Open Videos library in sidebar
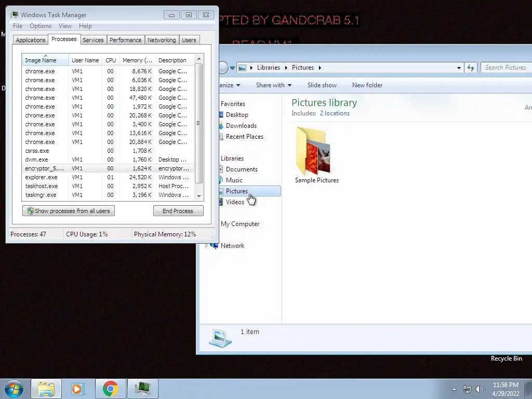Screen dimensions: 532x399 pos(235,202)
